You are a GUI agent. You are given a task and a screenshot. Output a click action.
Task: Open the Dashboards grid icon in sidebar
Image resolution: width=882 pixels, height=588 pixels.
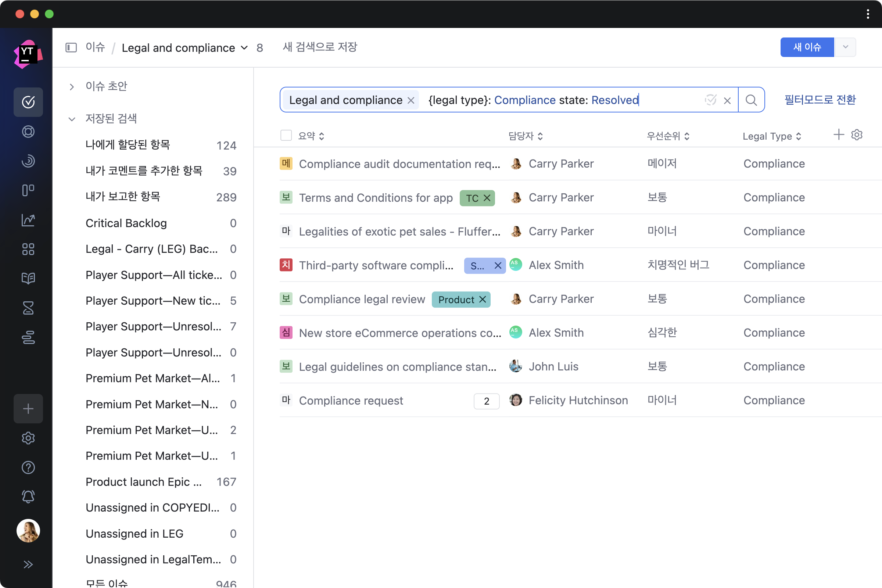point(28,249)
